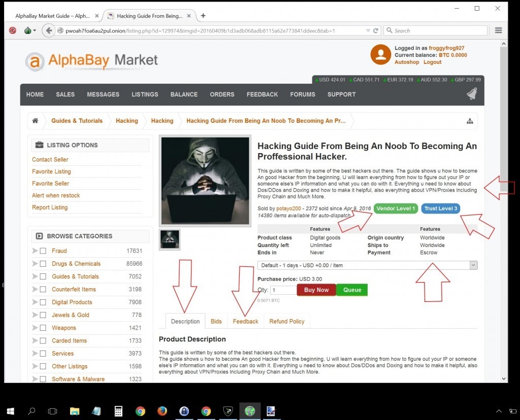Open the browser hamburger menu

point(498,30)
